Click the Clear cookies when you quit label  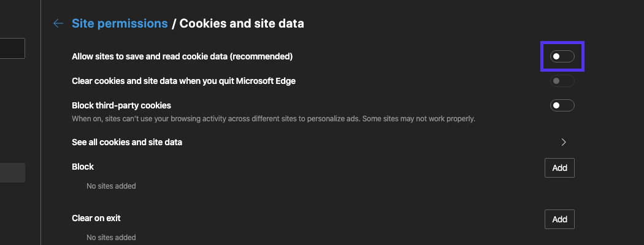183,81
